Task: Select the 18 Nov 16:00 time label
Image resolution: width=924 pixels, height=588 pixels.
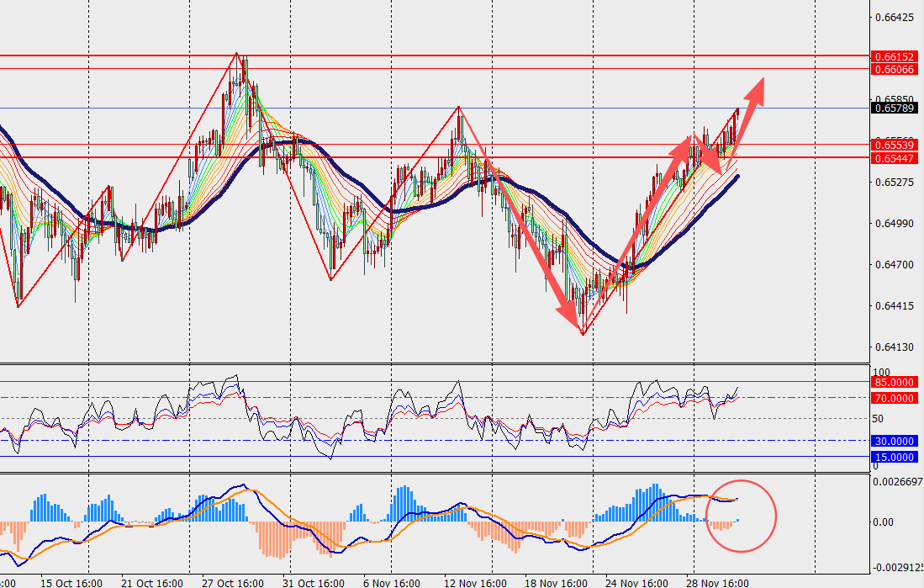Action: pos(555,582)
